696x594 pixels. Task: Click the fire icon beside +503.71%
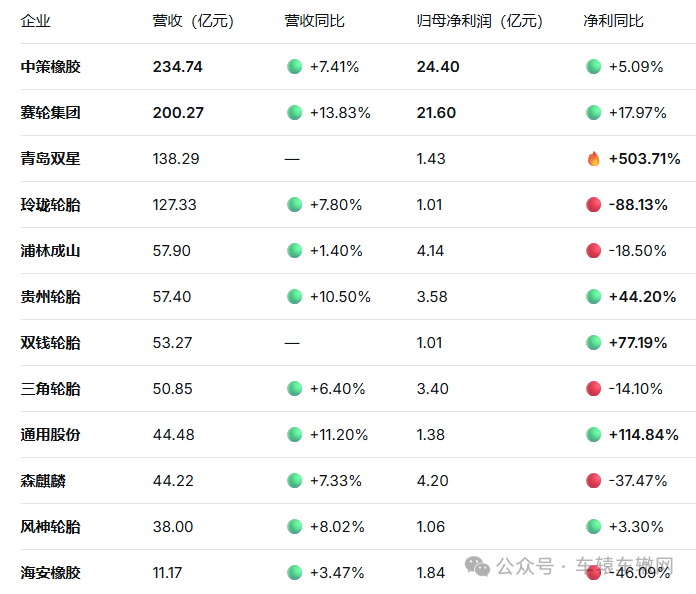(x=593, y=158)
